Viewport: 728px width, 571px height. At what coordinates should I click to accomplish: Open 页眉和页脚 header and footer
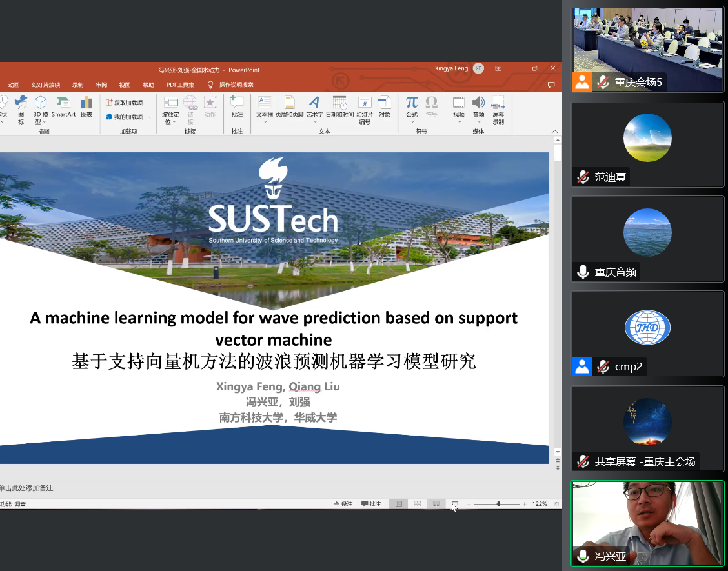click(289, 106)
